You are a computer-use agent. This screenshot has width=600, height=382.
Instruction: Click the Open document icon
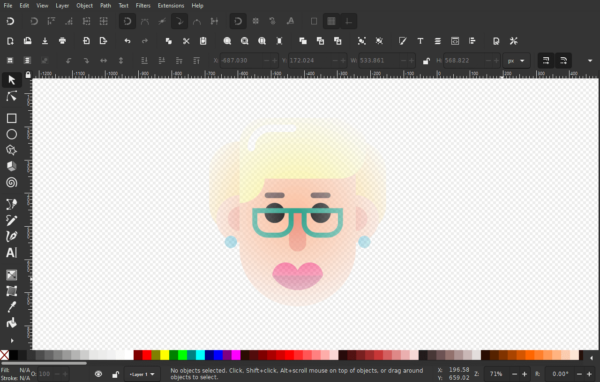pos(28,41)
